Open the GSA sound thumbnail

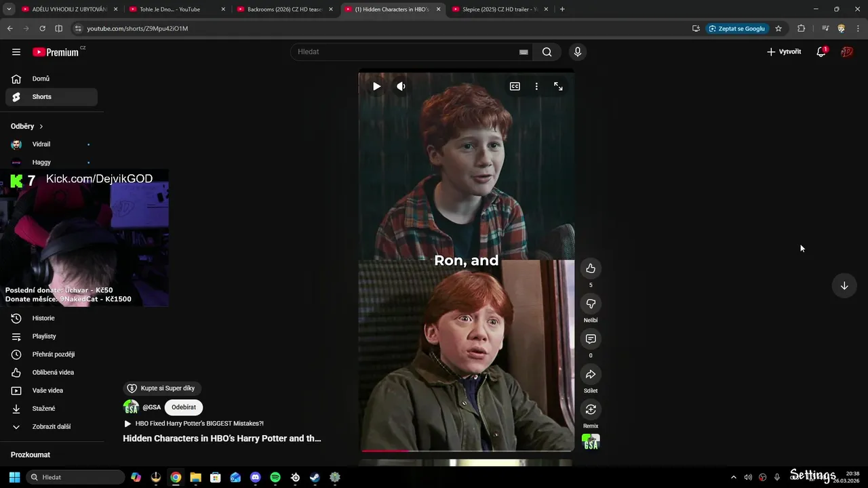(591, 442)
